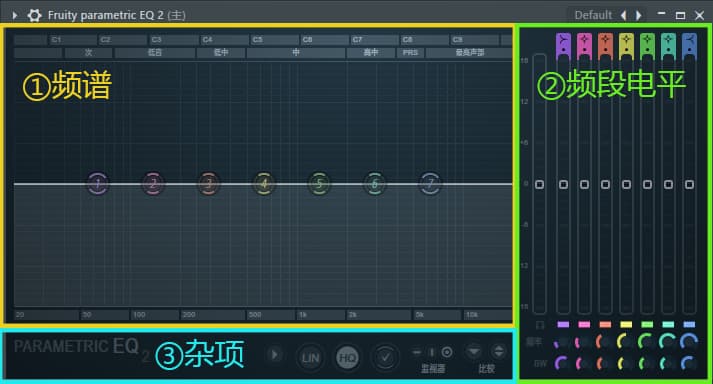
Task: Click the purple band 1 BW knob
Action: pos(562,364)
